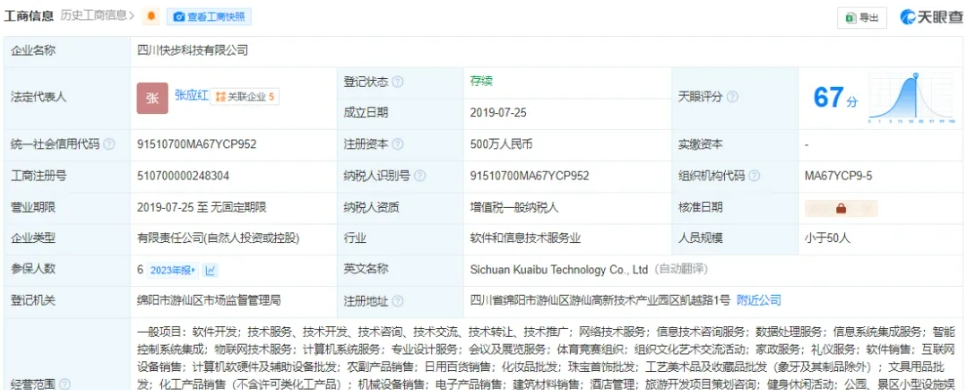Click help icon beside 天眼评分

[x=733, y=97]
